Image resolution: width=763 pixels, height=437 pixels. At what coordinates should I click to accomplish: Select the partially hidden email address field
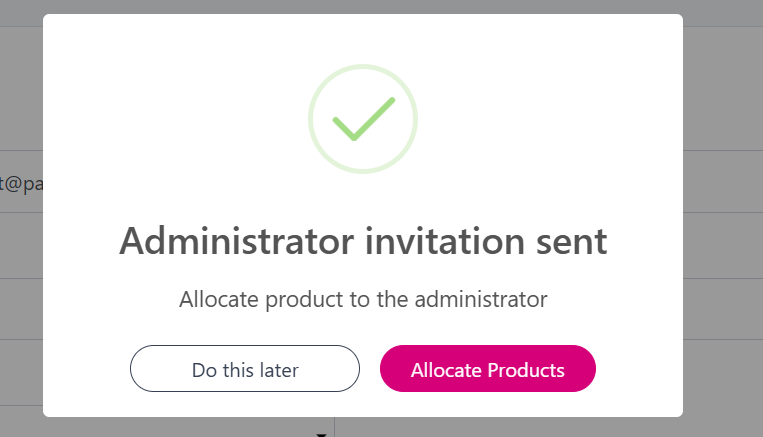coord(20,184)
